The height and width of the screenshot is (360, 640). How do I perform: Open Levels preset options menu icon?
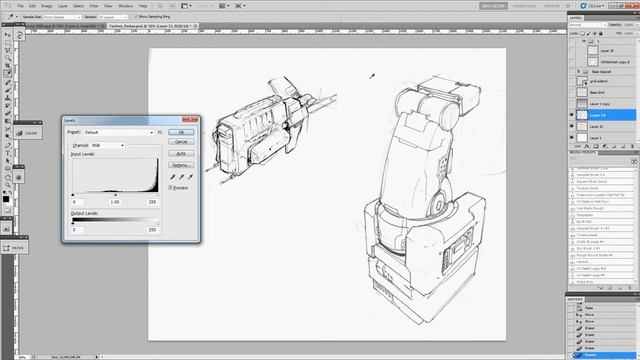(x=160, y=132)
